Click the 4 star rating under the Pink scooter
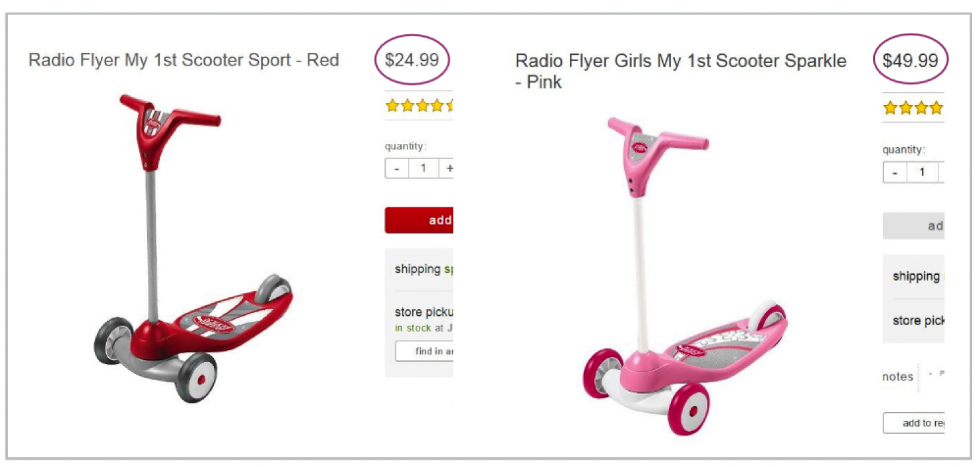Screen dimensions: 980x467 (x=913, y=108)
